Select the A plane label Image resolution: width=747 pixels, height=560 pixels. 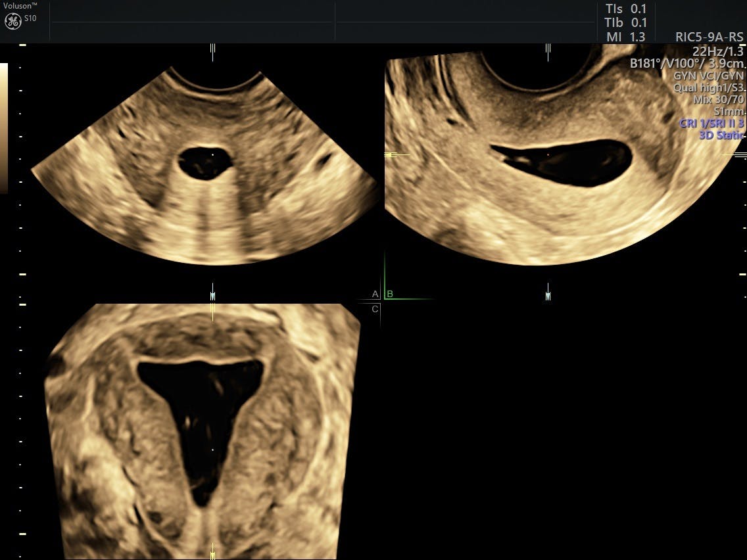(x=375, y=294)
